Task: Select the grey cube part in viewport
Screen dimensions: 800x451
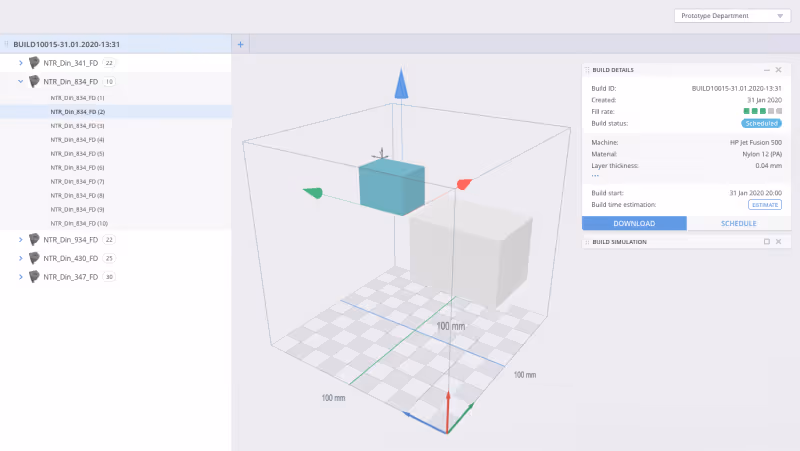Action: (x=470, y=254)
